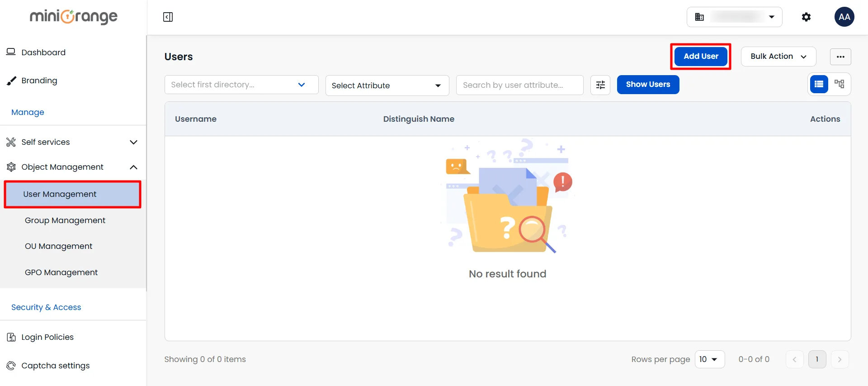The image size is (868, 386).
Task: Switch to list view icon
Action: click(819, 84)
